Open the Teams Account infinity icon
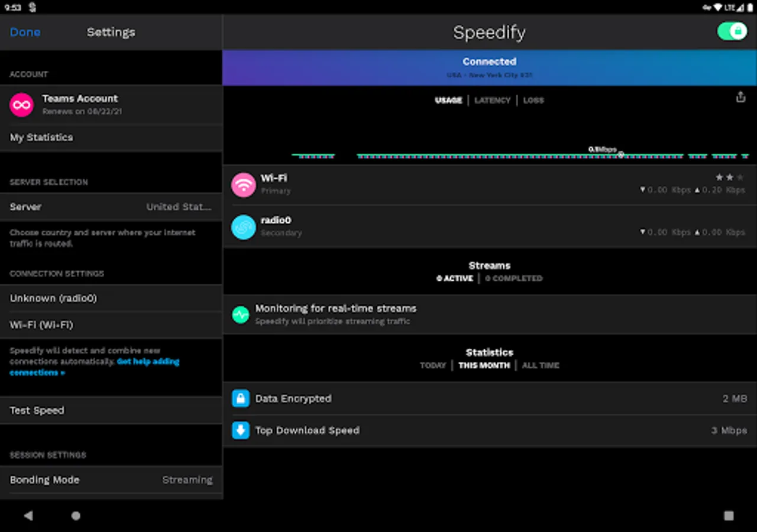The width and height of the screenshot is (757, 532). point(21,104)
